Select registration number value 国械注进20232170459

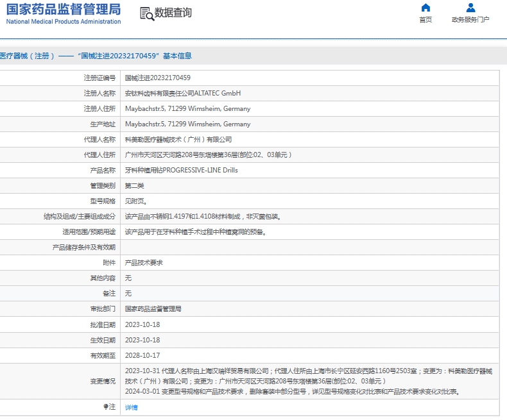point(158,78)
